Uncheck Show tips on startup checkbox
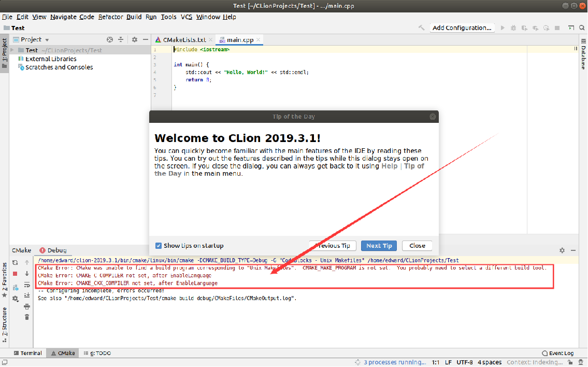The width and height of the screenshot is (588, 367). click(x=158, y=246)
